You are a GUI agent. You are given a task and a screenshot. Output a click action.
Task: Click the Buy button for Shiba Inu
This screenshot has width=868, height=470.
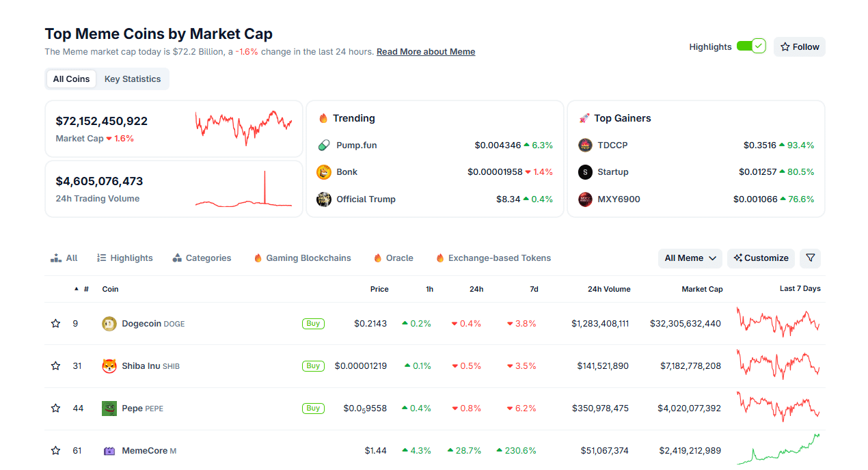[313, 365]
